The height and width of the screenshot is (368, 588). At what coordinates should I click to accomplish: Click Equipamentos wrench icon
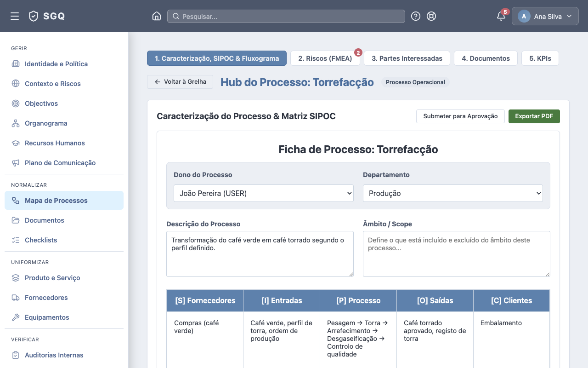click(x=16, y=317)
